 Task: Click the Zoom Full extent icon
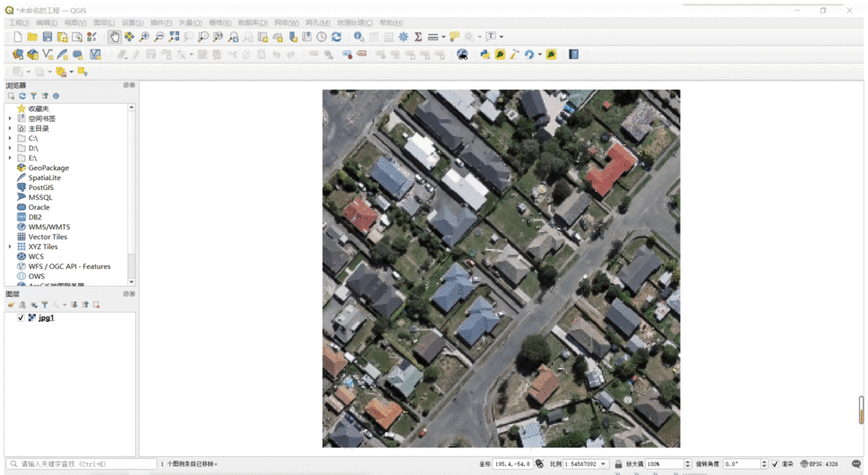pos(174,37)
